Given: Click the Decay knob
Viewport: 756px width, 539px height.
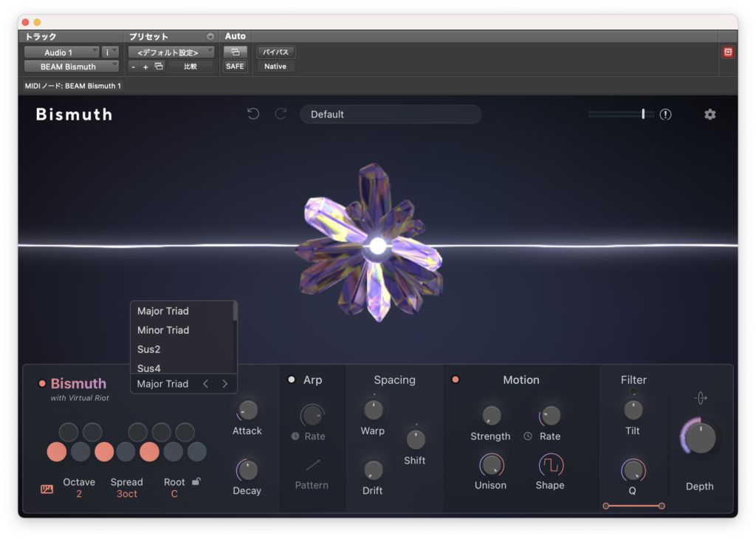Looking at the screenshot, I should (248, 470).
